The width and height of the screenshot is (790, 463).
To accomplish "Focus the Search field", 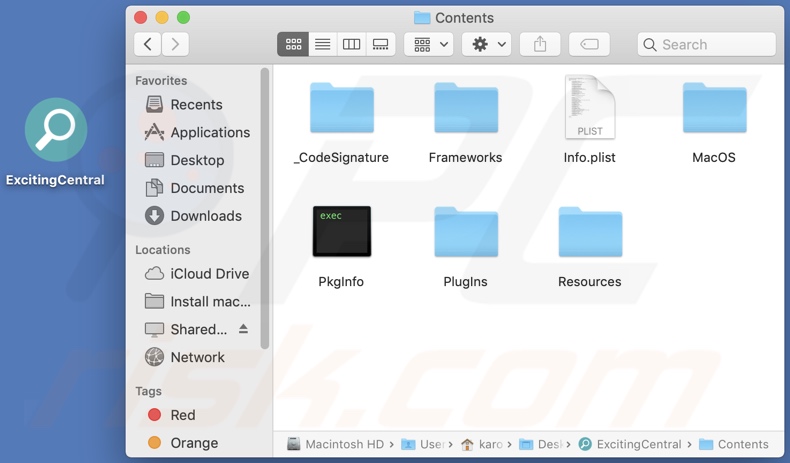I will 706,44.
